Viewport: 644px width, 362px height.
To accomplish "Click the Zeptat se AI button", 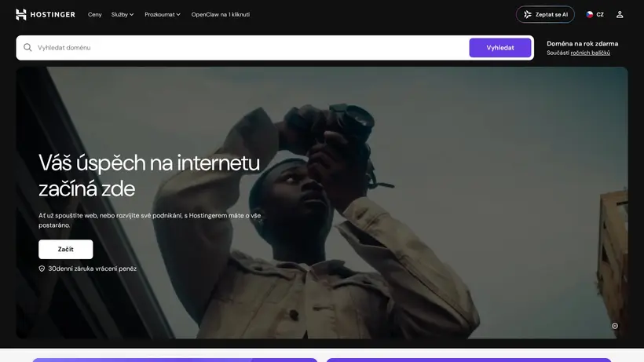I will click(545, 14).
